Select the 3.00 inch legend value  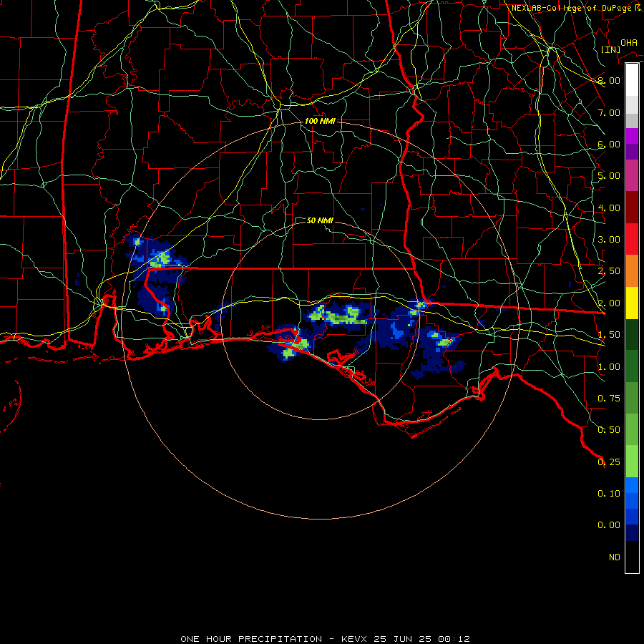(609, 240)
